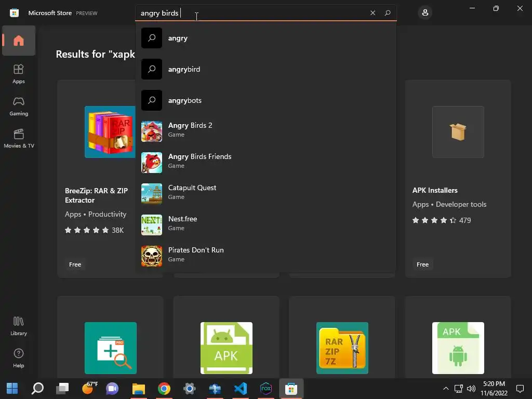Open Angry Birds Friends game suggestion
The height and width of the screenshot is (399, 532).
point(265,163)
